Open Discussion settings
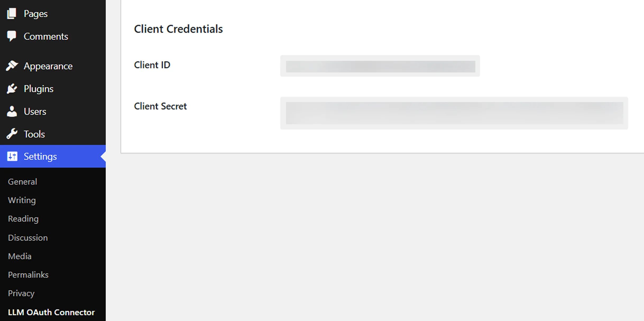 28,237
